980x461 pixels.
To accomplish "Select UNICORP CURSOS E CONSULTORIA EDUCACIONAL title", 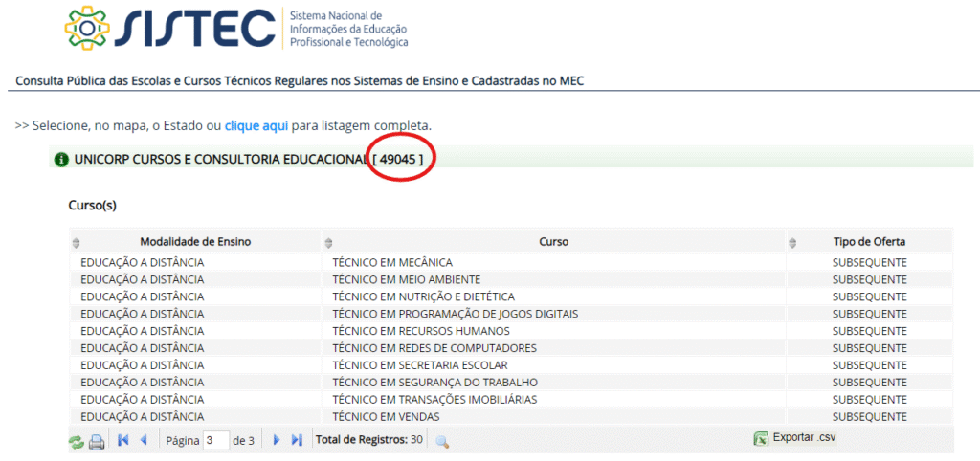I will [221, 160].
